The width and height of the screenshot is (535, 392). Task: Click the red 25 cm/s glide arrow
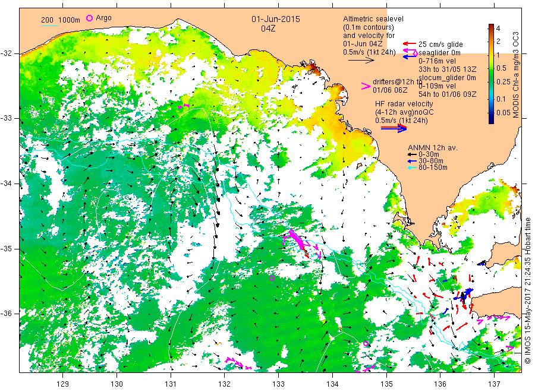[x=409, y=43]
